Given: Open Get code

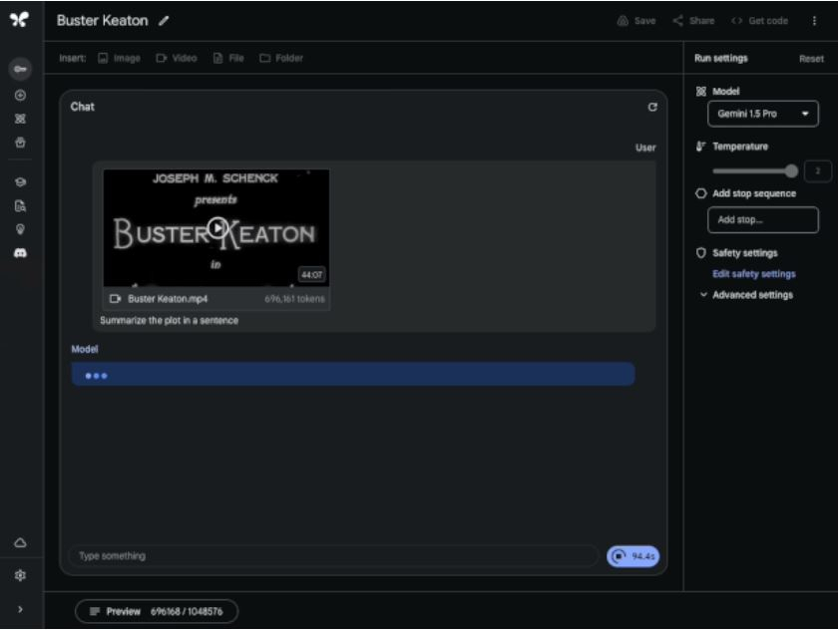Looking at the screenshot, I should (759, 21).
